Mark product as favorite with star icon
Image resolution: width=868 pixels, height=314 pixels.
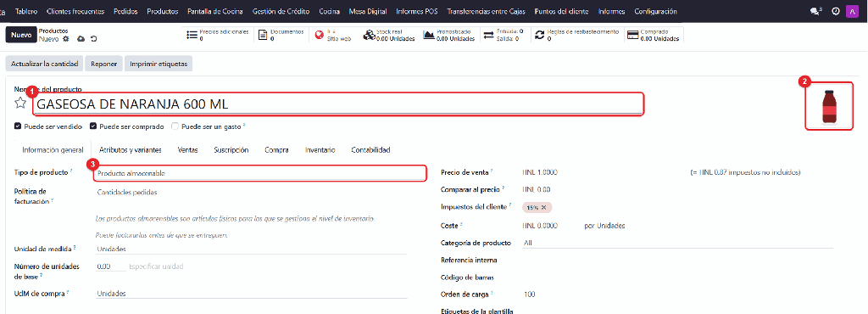coord(20,103)
